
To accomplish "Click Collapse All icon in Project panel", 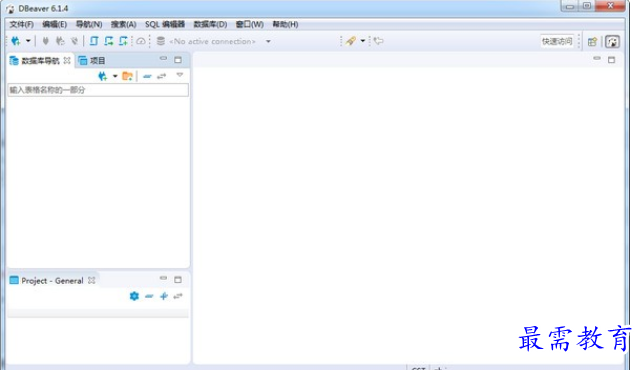I will coord(149,296).
